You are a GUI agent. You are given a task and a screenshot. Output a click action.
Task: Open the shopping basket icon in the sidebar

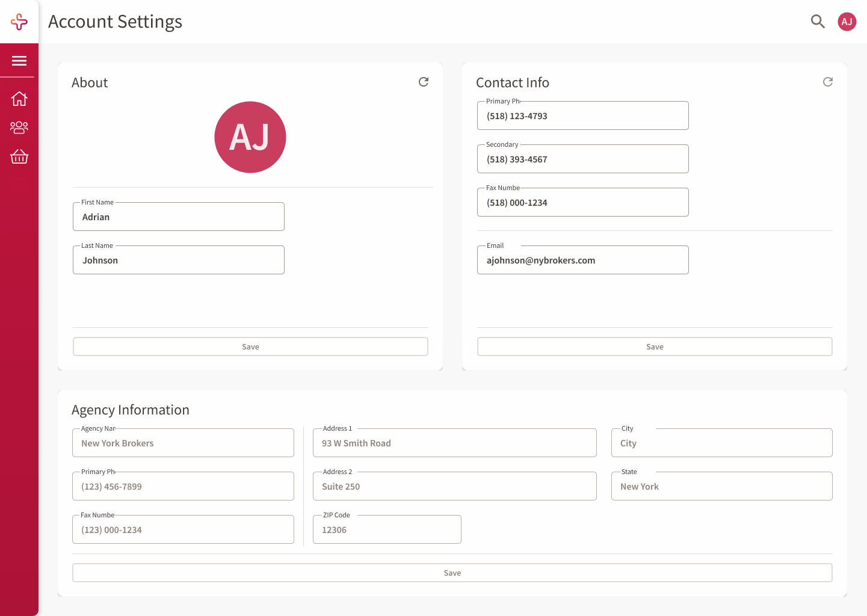click(x=19, y=156)
